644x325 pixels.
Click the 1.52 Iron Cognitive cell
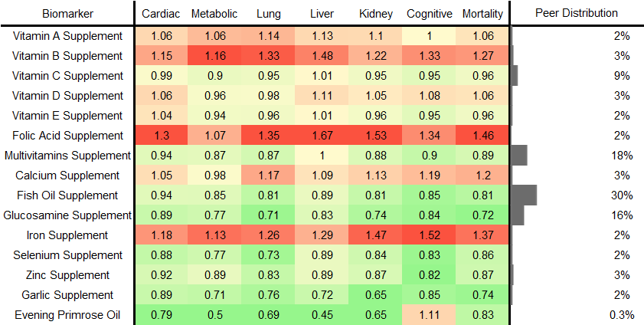tap(429, 235)
